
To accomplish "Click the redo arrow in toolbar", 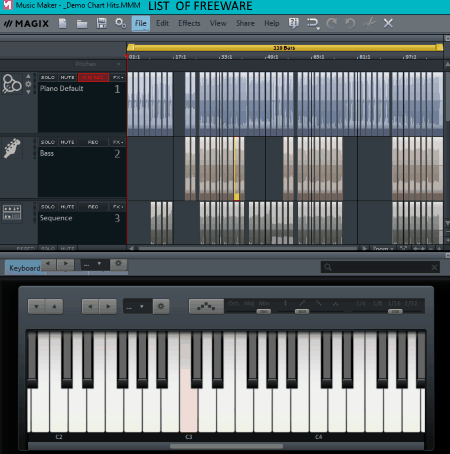I will tap(331, 23).
